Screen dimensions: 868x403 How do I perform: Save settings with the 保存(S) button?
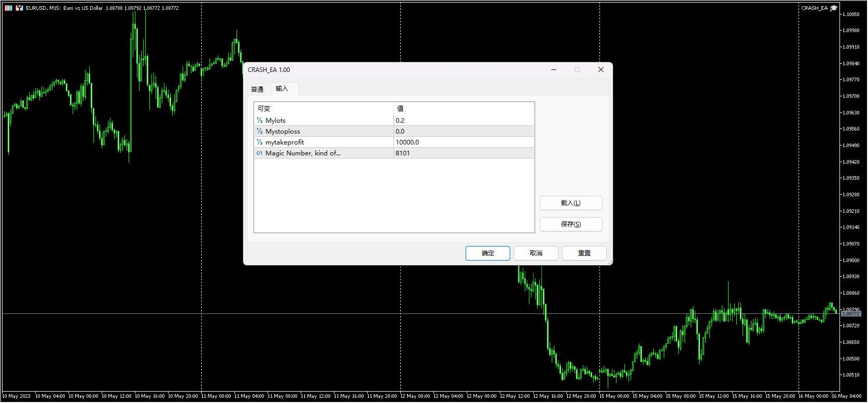(x=570, y=224)
